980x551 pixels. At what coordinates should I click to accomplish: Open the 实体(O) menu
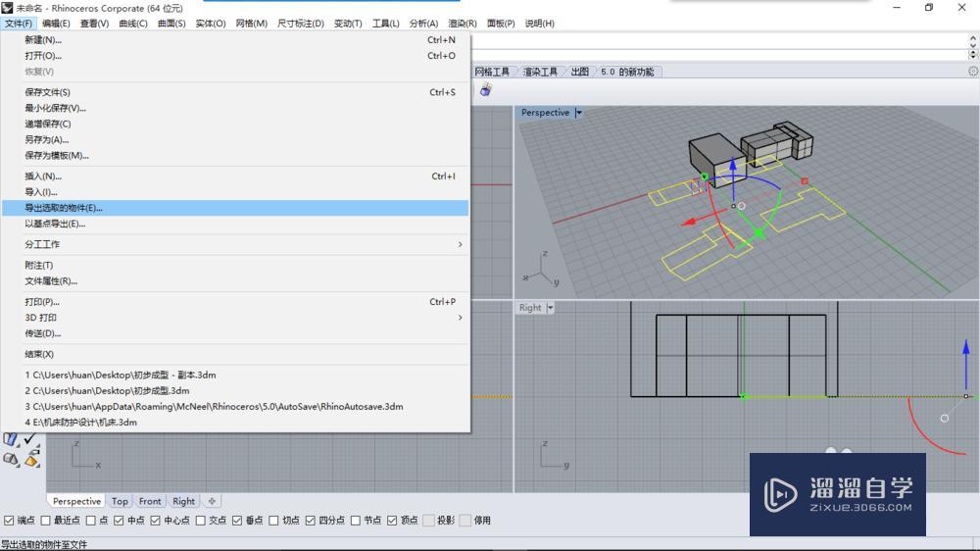[x=211, y=24]
